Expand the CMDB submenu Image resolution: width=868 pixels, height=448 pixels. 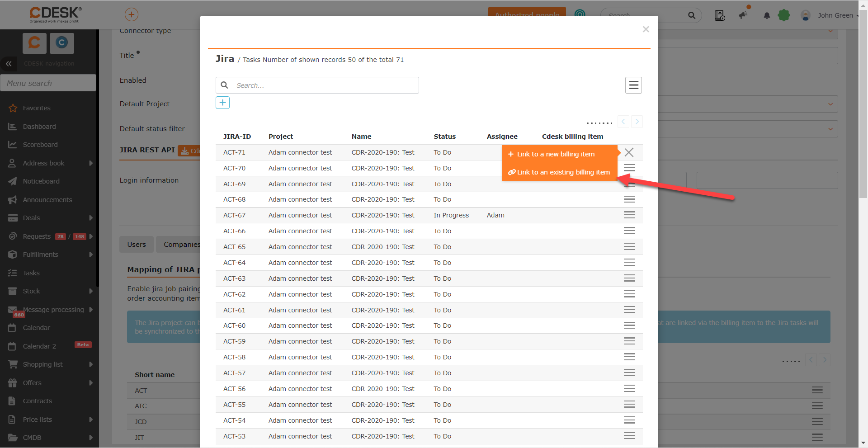91,438
